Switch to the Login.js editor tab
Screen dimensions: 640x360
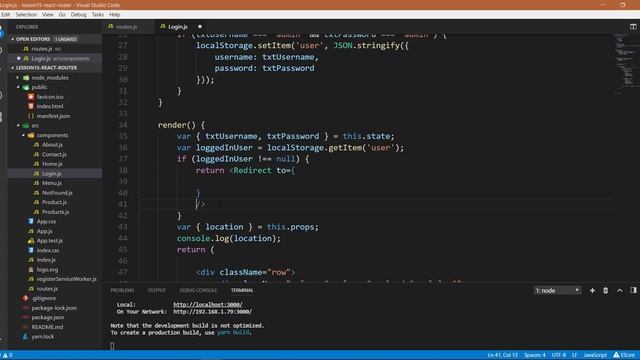tap(178, 27)
